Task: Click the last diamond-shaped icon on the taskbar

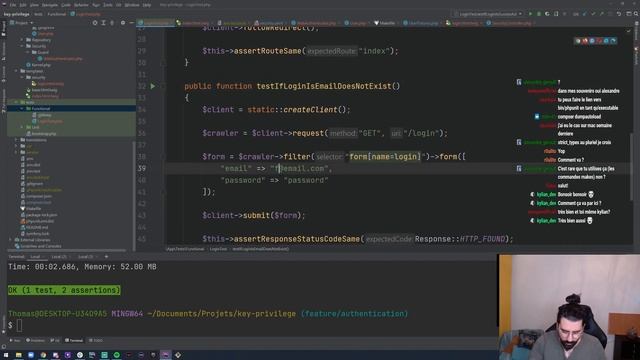Action: (178, 355)
